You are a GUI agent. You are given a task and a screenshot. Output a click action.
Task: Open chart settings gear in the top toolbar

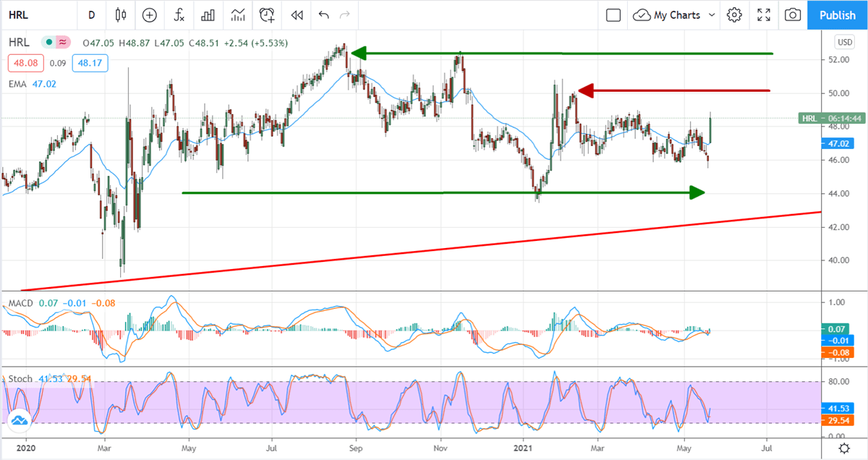(x=735, y=15)
